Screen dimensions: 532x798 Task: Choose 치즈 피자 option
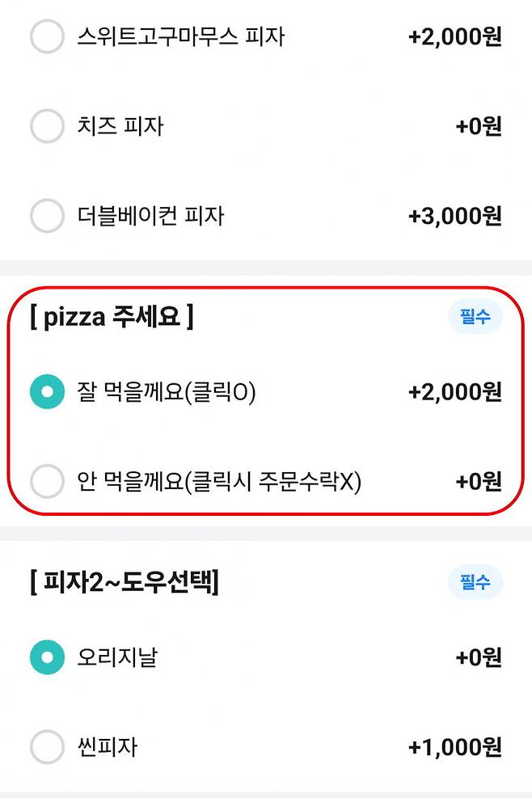point(46,125)
